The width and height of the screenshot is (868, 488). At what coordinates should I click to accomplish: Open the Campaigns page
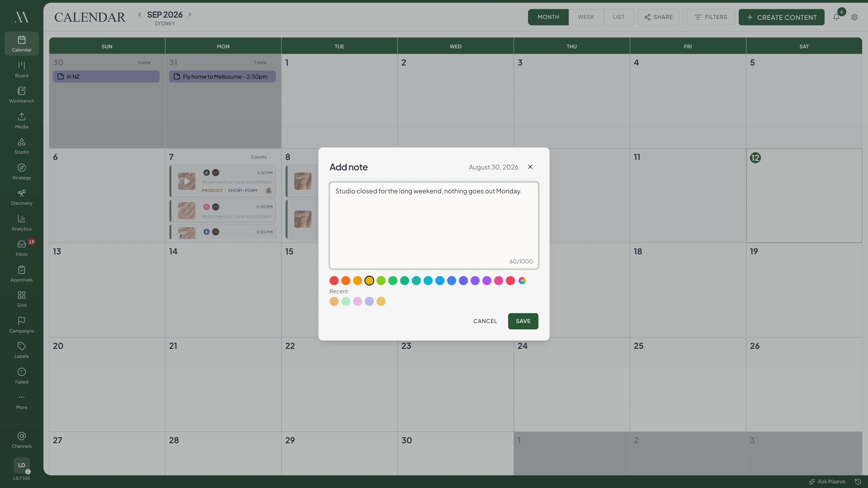21,325
